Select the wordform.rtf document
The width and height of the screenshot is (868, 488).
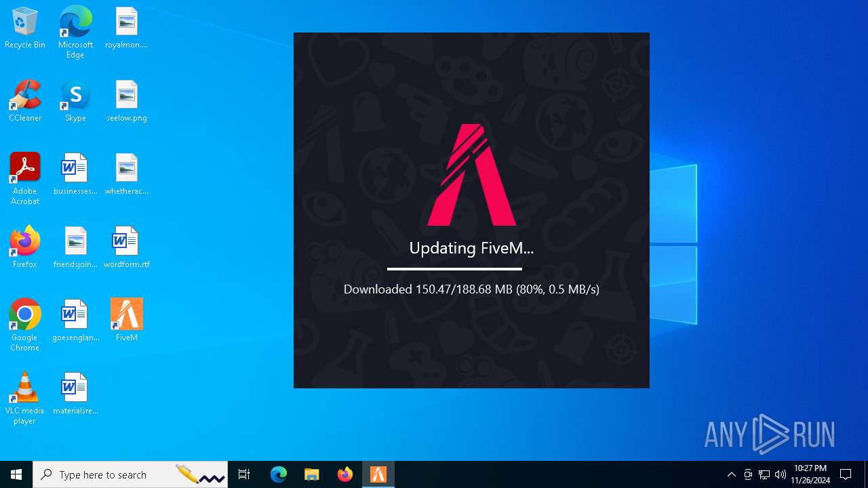pos(126,248)
